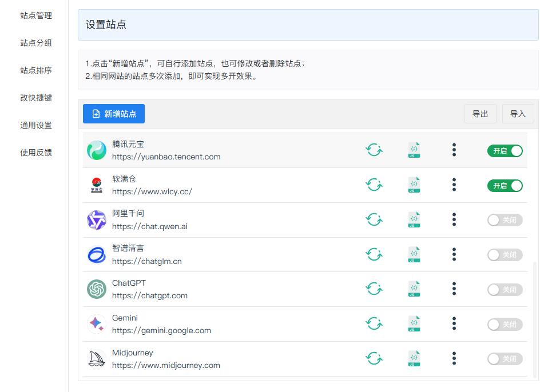Screen dimensions: 548x392
Task: Open the three-dot menu for 软满仓
Action: (x=454, y=184)
